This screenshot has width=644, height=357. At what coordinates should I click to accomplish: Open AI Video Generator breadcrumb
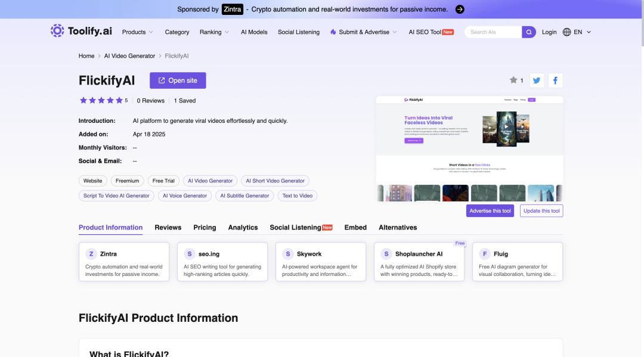[129, 56]
